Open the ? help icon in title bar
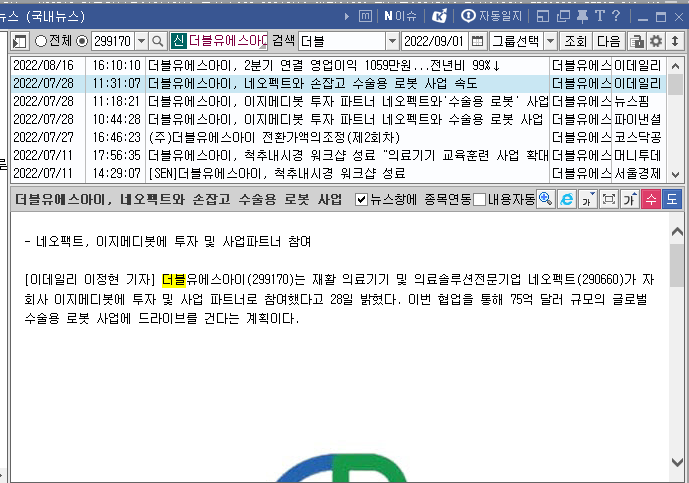Viewport: 689px width, 483px height. [616, 16]
